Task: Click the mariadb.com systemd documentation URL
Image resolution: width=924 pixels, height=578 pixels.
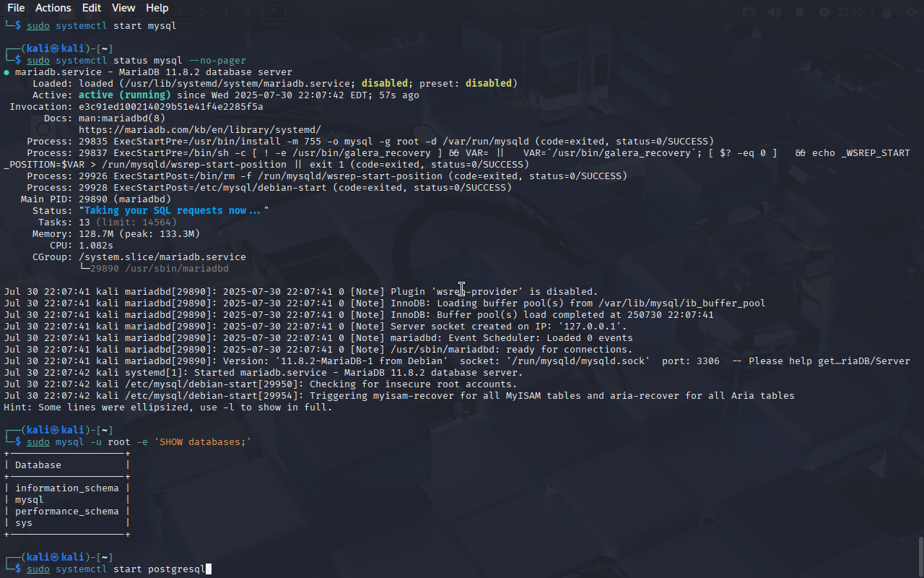Action: (x=200, y=129)
